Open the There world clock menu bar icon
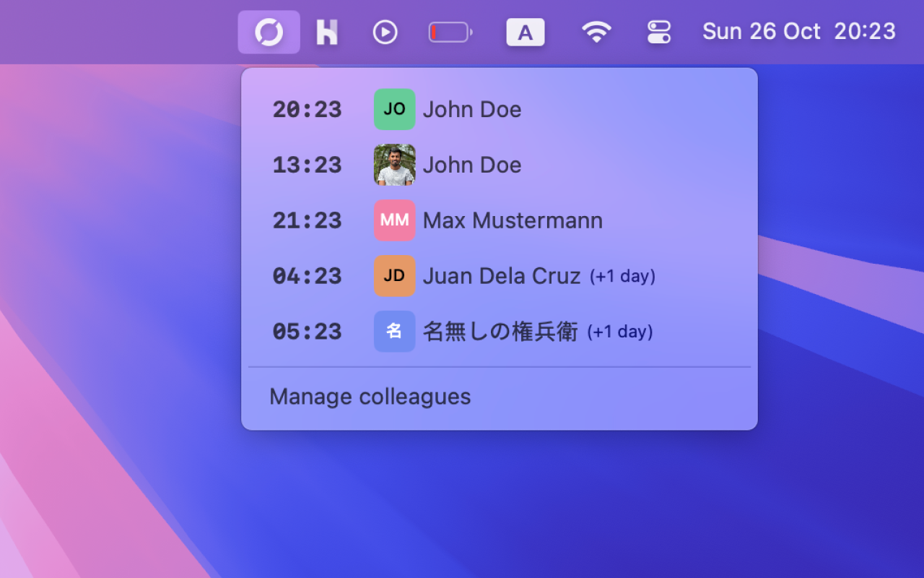Image resolution: width=924 pixels, height=578 pixels. (x=269, y=32)
